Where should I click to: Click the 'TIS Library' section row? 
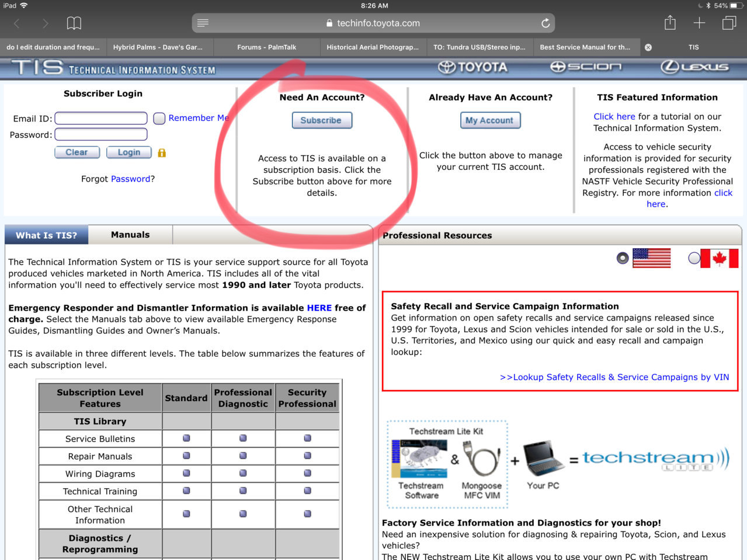point(100,422)
